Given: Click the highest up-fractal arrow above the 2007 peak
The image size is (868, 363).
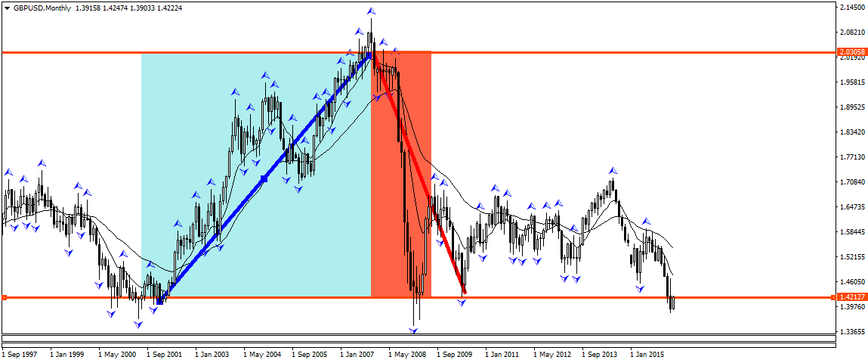Looking at the screenshot, I should point(372,11).
